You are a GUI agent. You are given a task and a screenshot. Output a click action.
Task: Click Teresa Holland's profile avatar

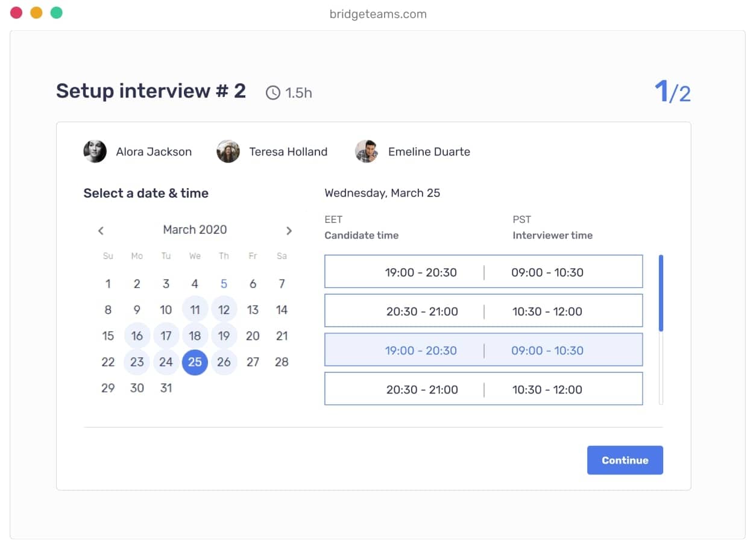228,151
